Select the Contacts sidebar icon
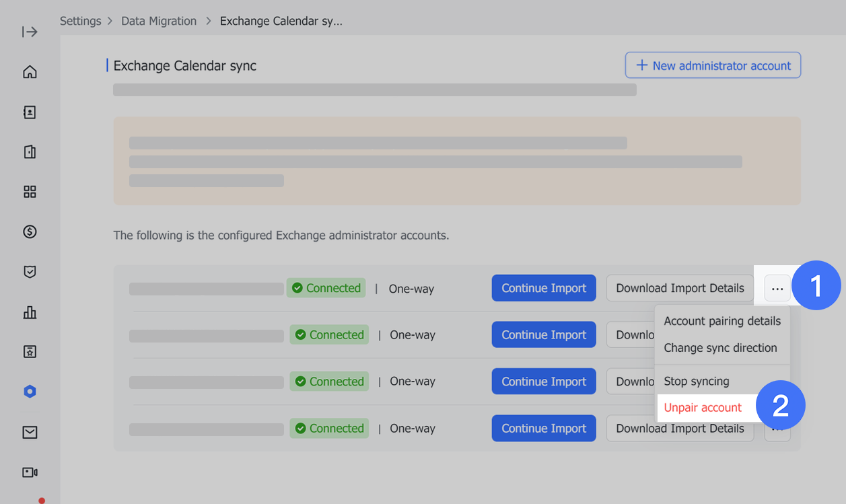846x504 pixels. (30, 112)
